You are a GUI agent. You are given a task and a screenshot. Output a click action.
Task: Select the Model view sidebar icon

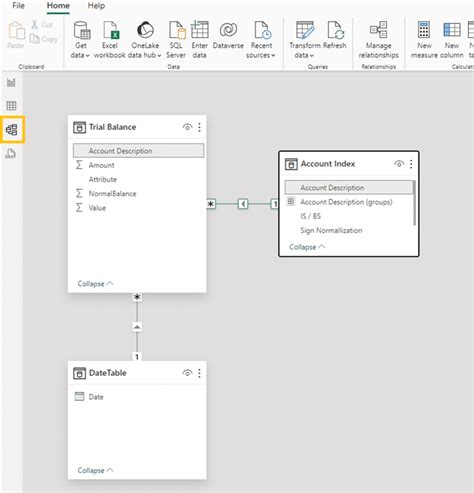click(12, 130)
